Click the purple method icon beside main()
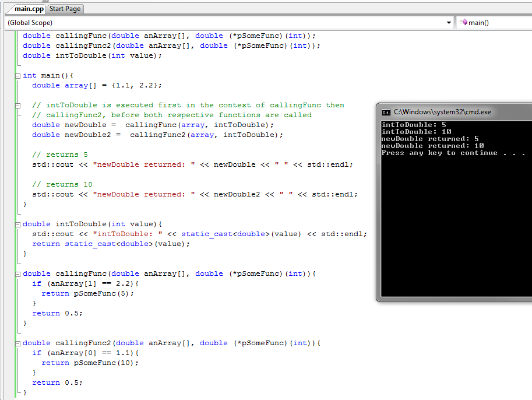Viewport: 532px width, 400px height. [x=463, y=23]
